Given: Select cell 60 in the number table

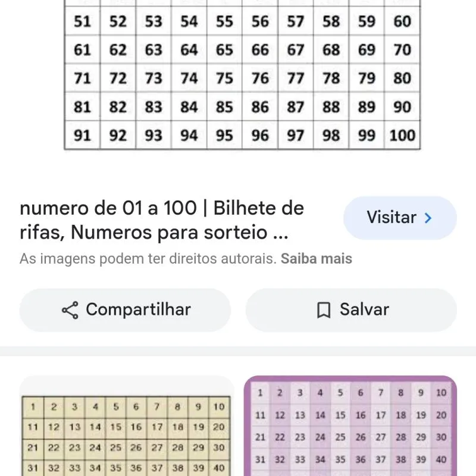Looking at the screenshot, I should (x=402, y=21).
